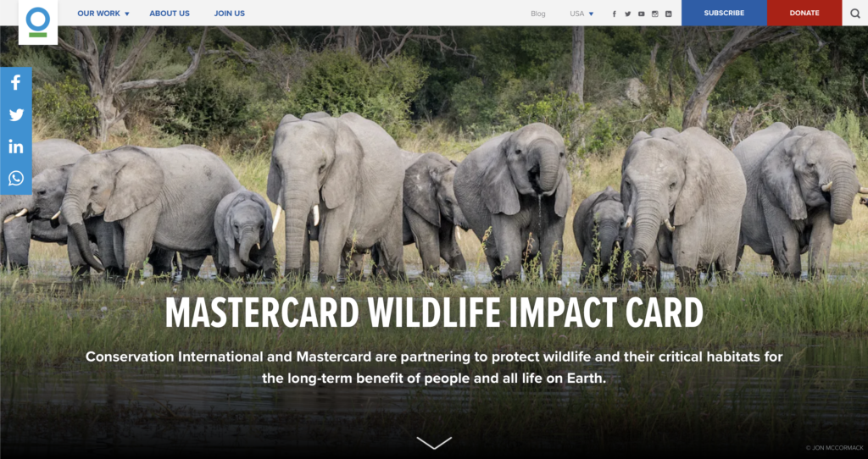Open Facebook page from header icon
Image resolution: width=868 pixels, height=459 pixels.
(614, 14)
